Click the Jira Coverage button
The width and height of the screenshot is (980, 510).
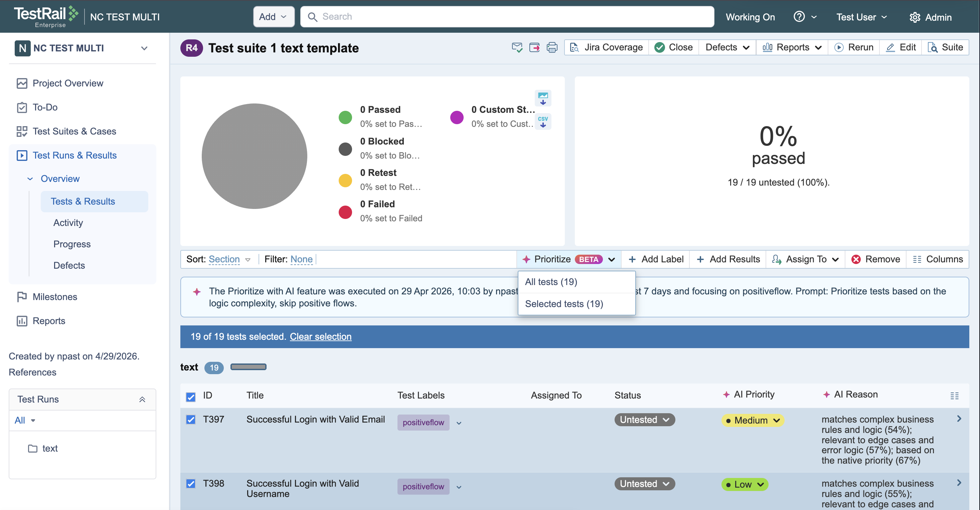[x=607, y=47]
